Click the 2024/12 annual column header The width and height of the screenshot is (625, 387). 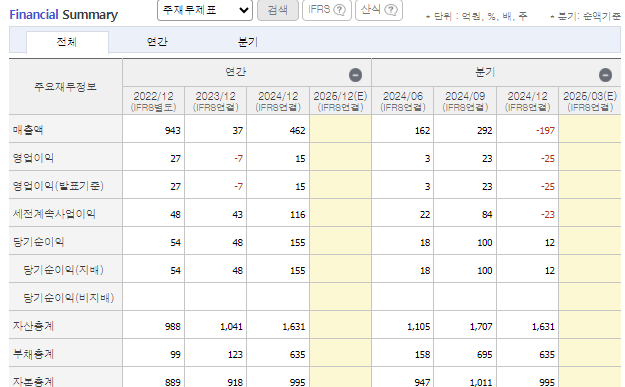point(278,101)
